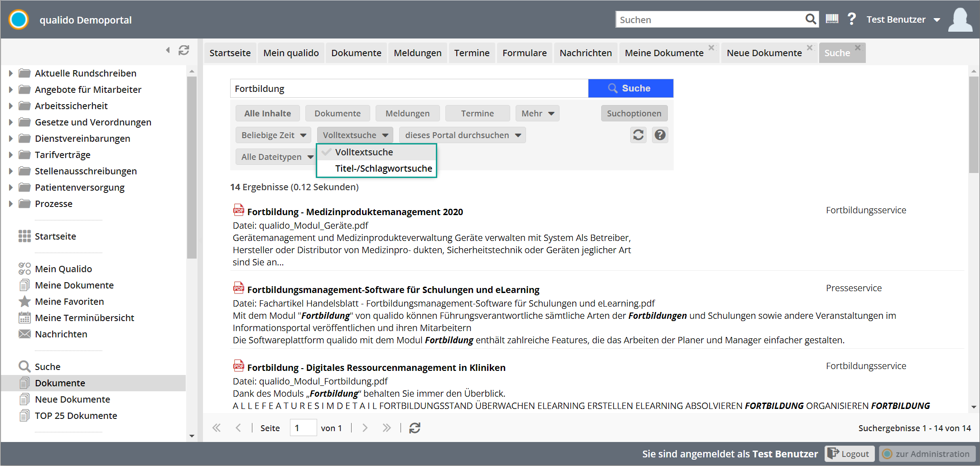Collapse the sidebar with left arrow icon
The height and width of the screenshot is (466, 980).
pos(168,50)
